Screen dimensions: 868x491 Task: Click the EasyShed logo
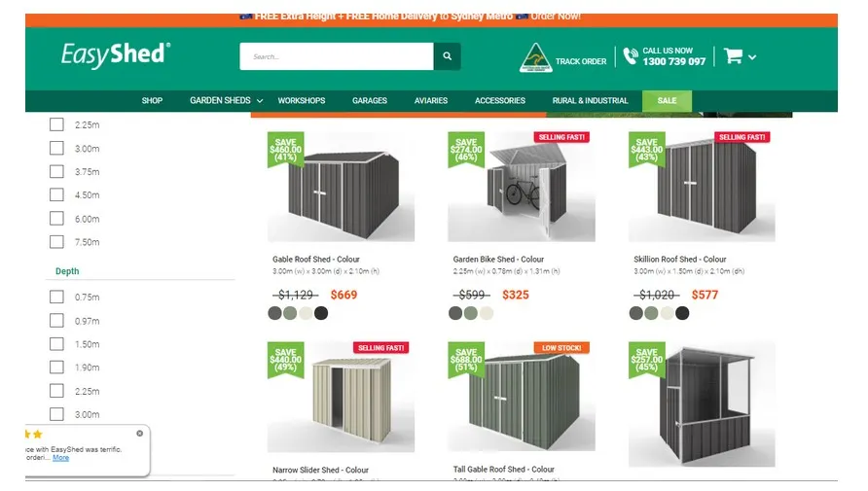click(x=116, y=55)
